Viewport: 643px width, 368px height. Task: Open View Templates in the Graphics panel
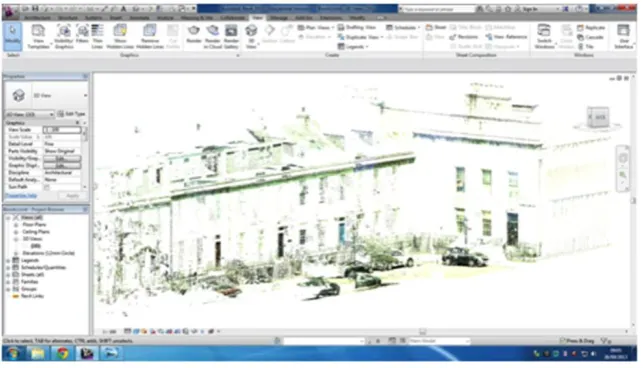pos(38,36)
